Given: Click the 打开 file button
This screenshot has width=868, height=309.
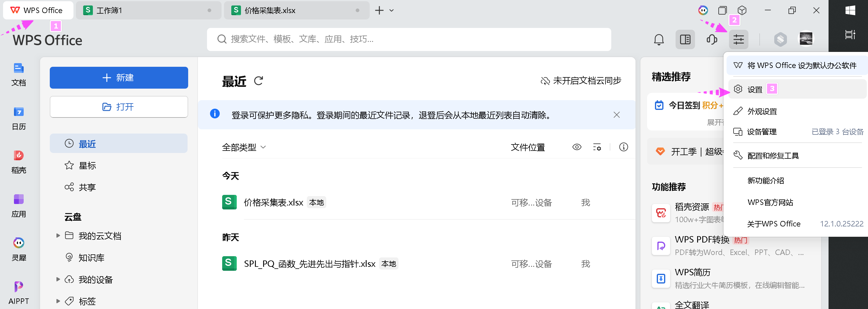Looking at the screenshot, I should pyautogui.click(x=119, y=107).
